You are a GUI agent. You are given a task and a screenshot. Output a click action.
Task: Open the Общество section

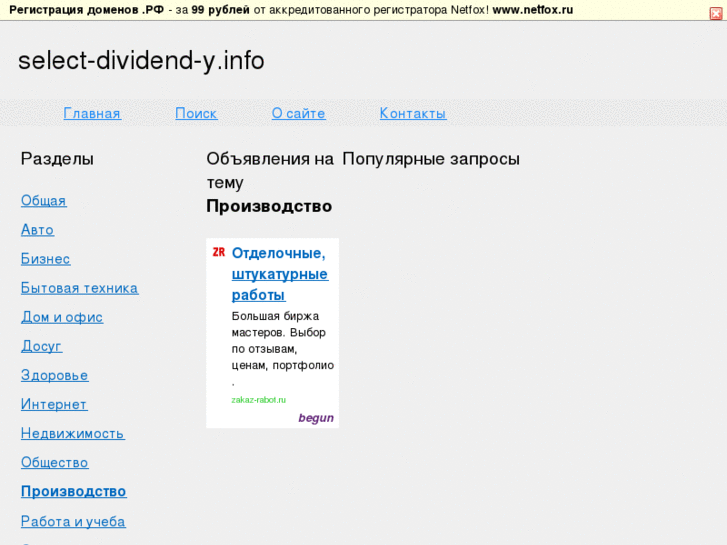[55, 462]
